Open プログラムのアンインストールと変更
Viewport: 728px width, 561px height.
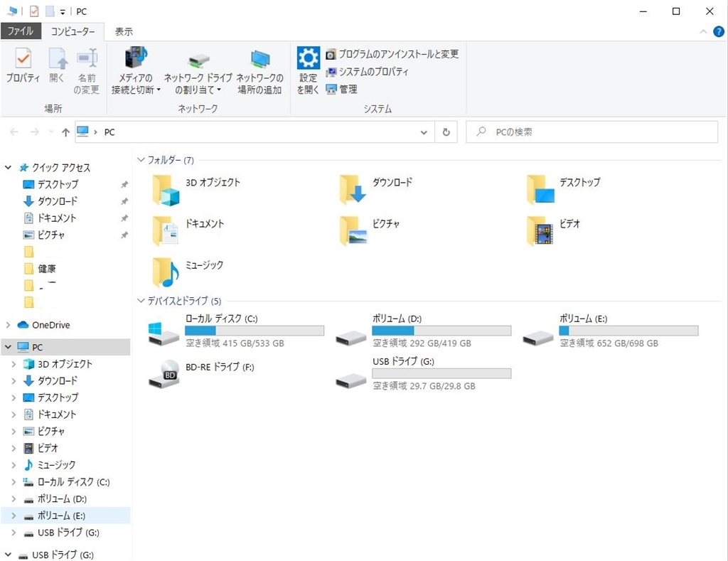point(392,54)
